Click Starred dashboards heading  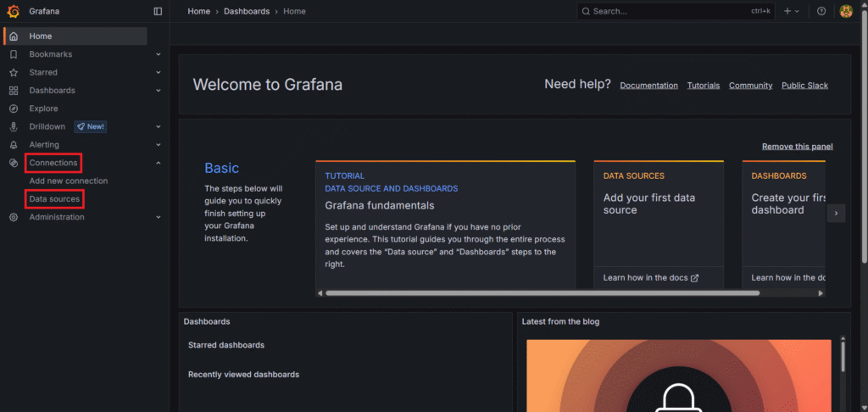click(226, 345)
